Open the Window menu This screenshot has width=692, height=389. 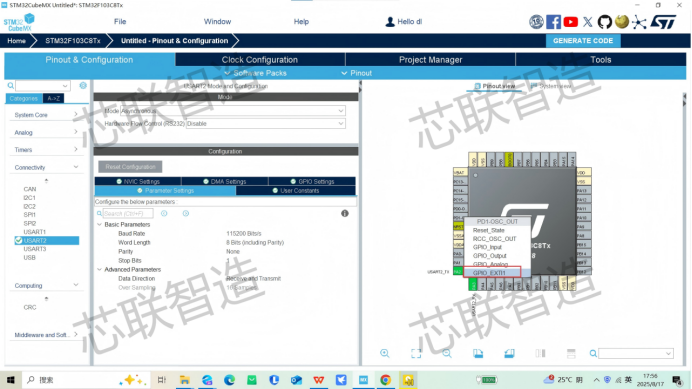[217, 22]
